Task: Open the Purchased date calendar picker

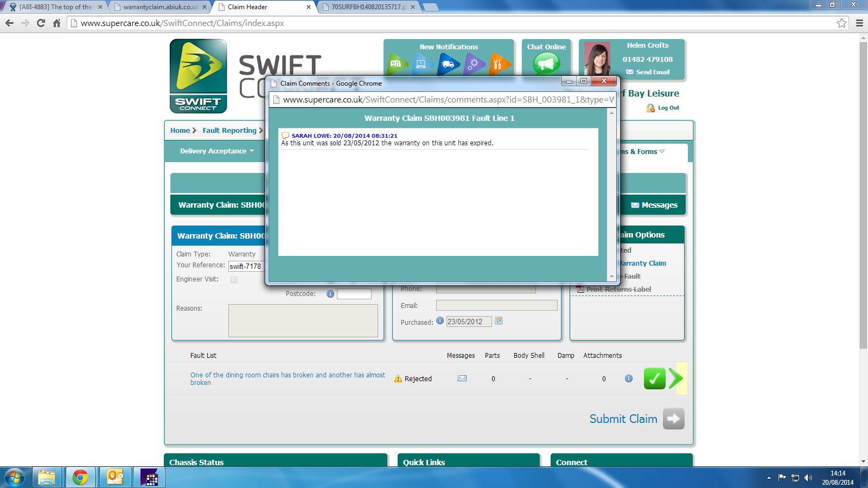Action: click(499, 321)
